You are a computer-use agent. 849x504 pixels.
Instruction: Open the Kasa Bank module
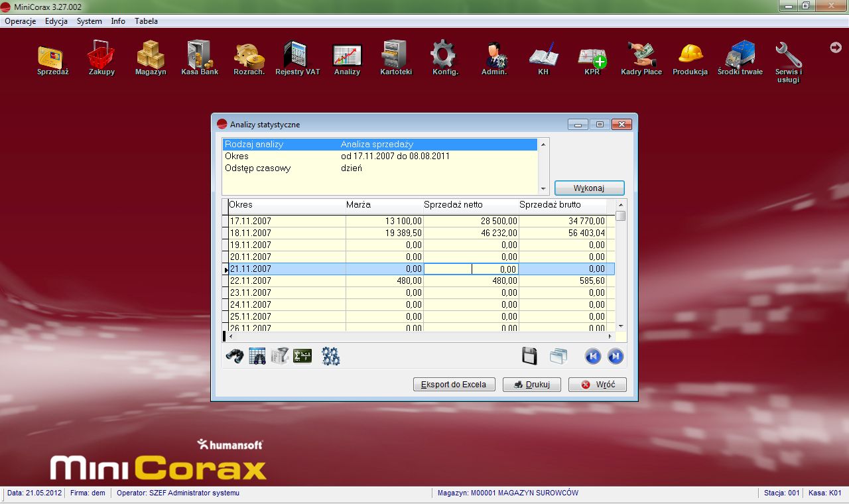[200, 59]
